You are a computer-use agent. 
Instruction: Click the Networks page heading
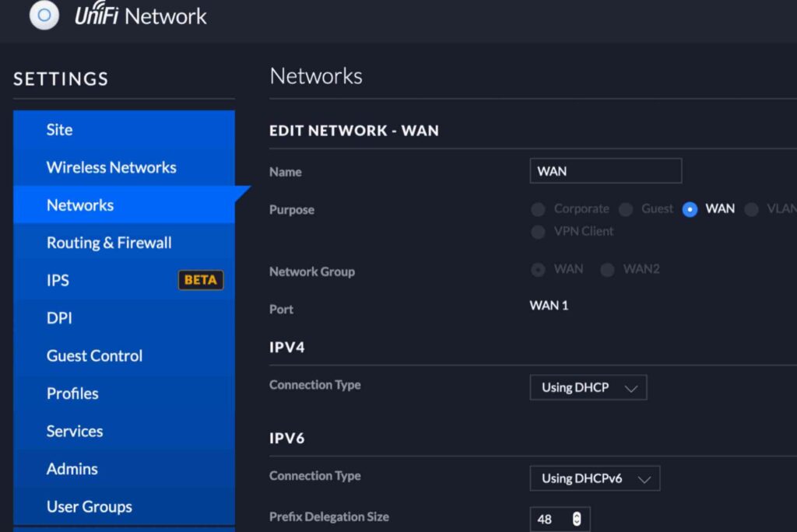click(x=316, y=76)
